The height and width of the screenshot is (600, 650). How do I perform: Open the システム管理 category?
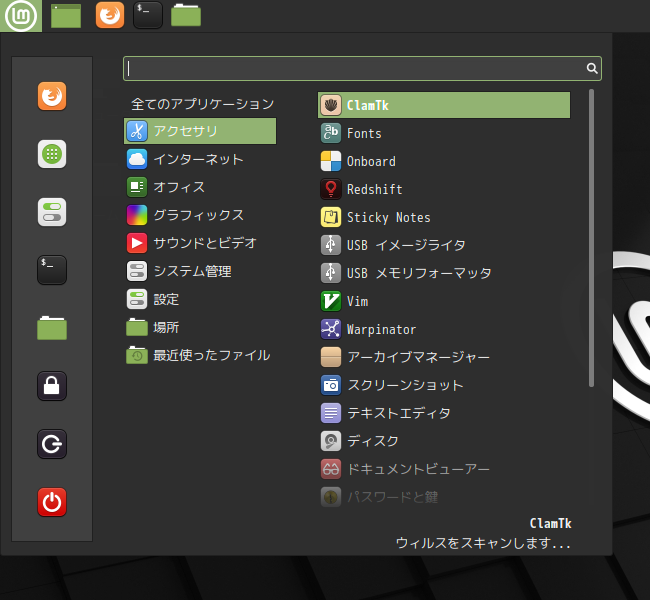pos(200,271)
